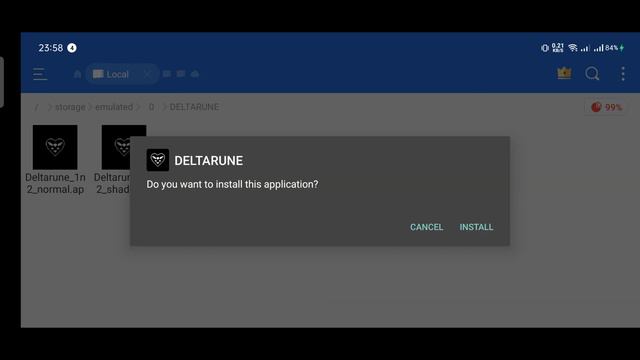The image size is (640, 360).
Task: Go to the 'emulated' breadcrumb folder
Action: coord(114,107)
